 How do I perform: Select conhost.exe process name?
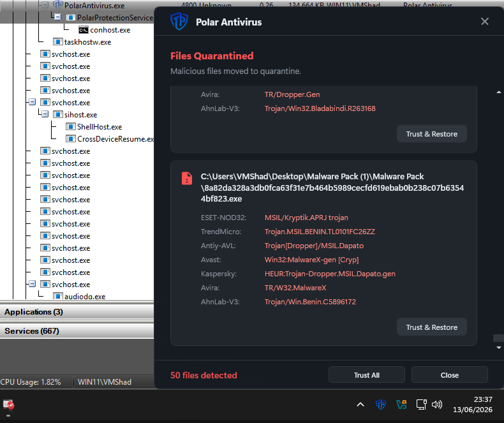pos(110,30)
